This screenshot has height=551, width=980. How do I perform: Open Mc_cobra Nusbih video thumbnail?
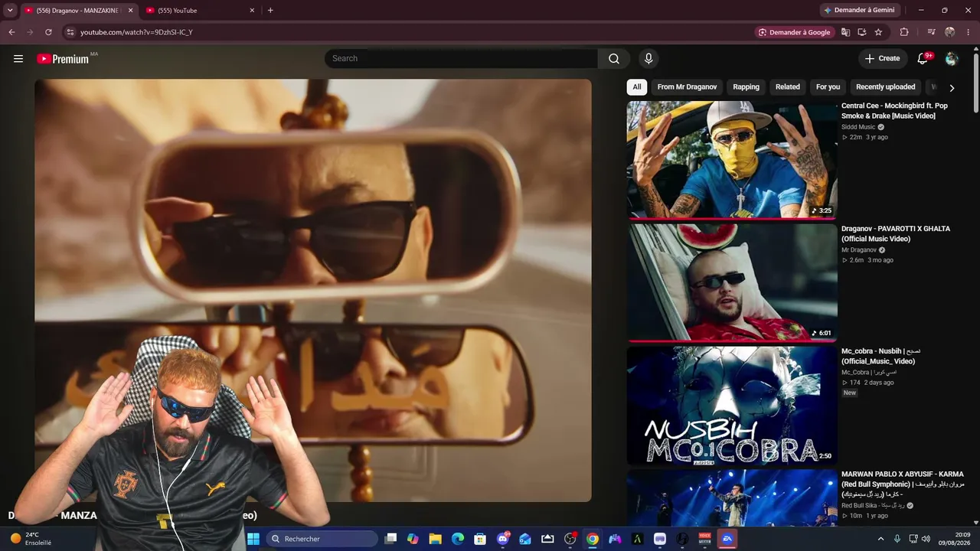pos(732,406)
